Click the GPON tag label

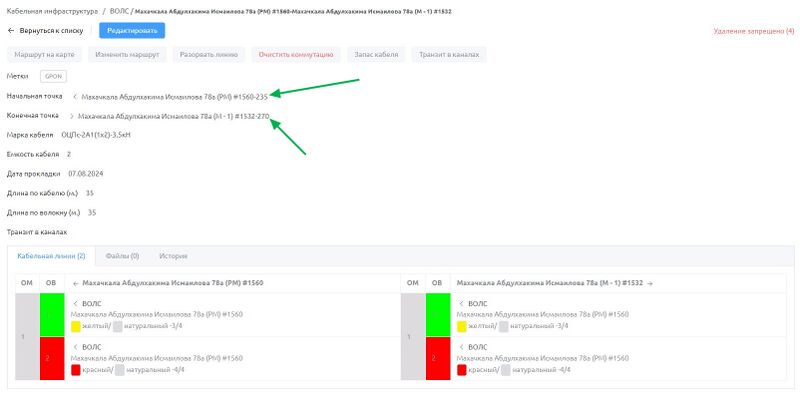click(x=54, y=77)
